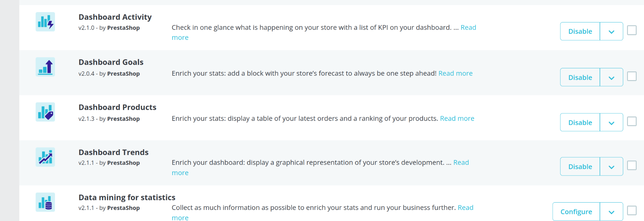Image resolution: width=644 pixels, height=221 pixels.
Task: Click the Data mining for statistics icon
Action: [x=45, y=202]
